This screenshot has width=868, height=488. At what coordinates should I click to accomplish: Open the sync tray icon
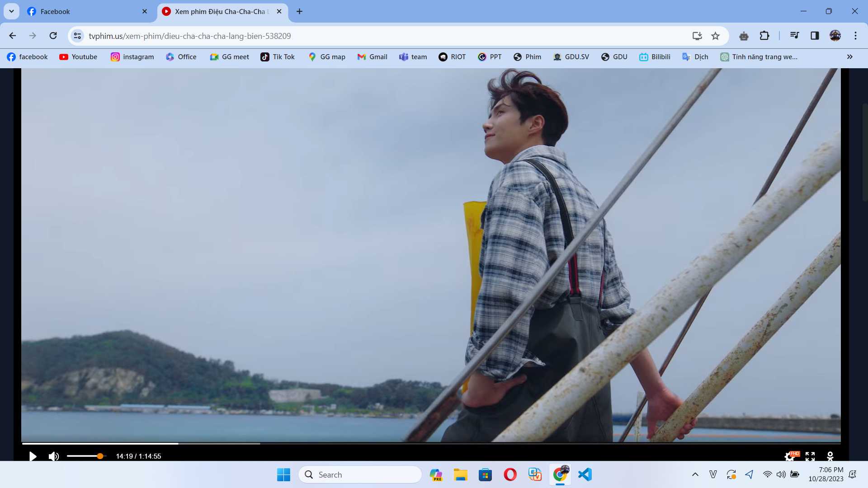tap(731, 474)
